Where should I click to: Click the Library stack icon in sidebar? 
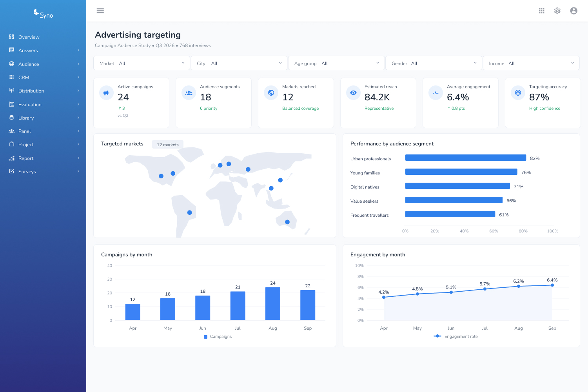coord(12,118)
